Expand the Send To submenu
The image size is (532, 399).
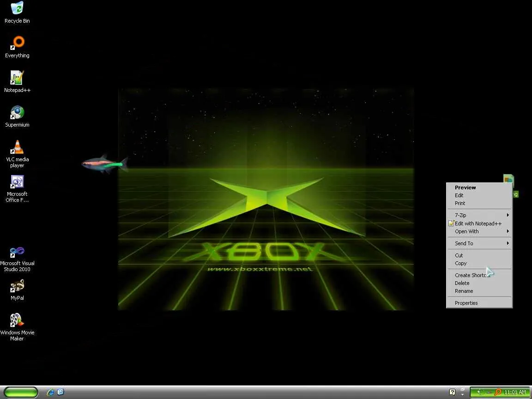(x=479, y=243)
